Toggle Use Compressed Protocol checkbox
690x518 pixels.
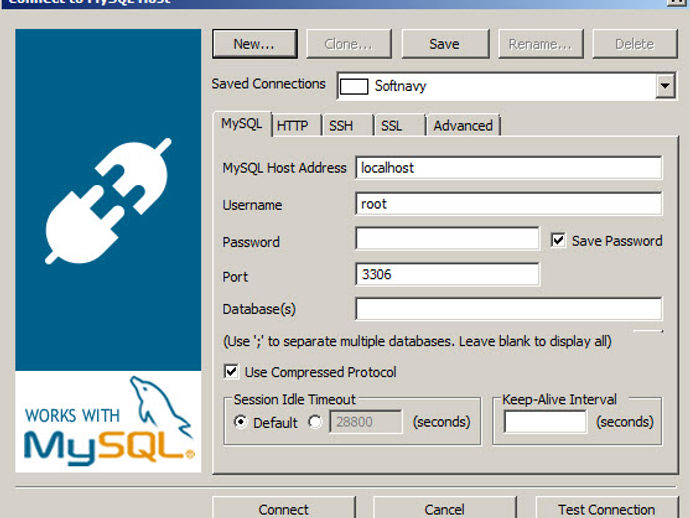(x=231, y=371)
